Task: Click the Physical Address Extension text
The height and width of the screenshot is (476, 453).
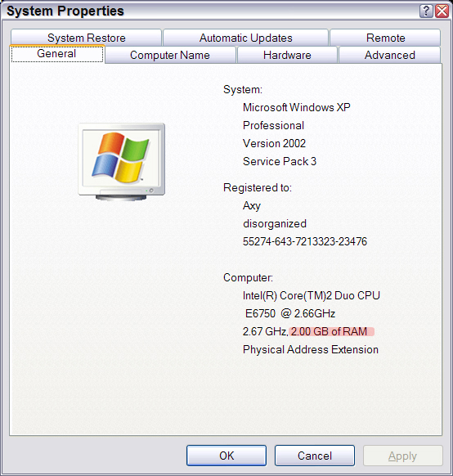Action: click(x=311, y=349)
